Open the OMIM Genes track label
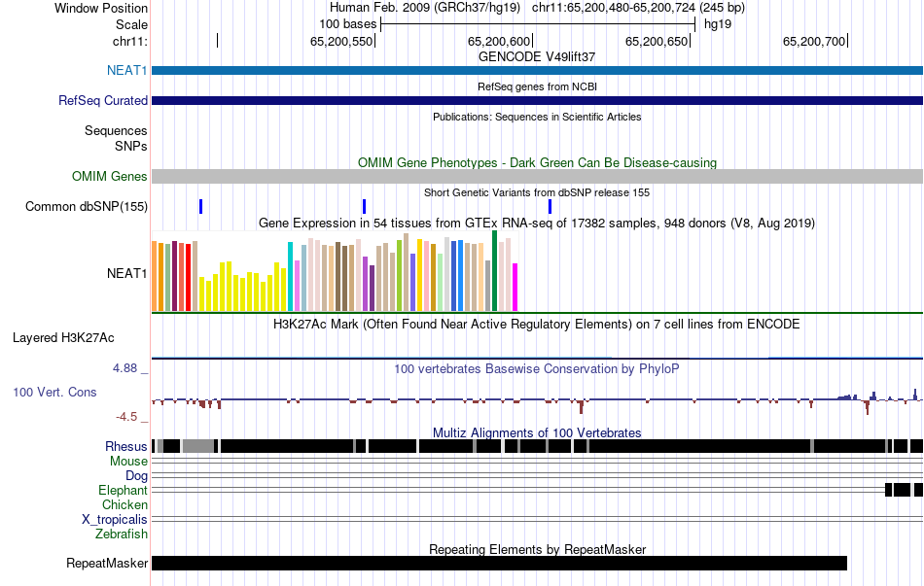The height and width of the screenshot is (586, 924). point(110,176)
